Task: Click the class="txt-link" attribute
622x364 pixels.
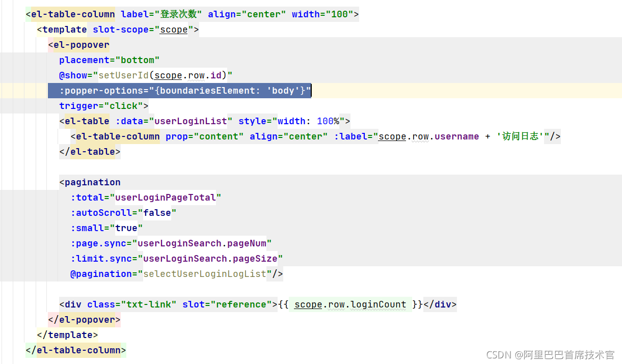Action: (131, 304)
